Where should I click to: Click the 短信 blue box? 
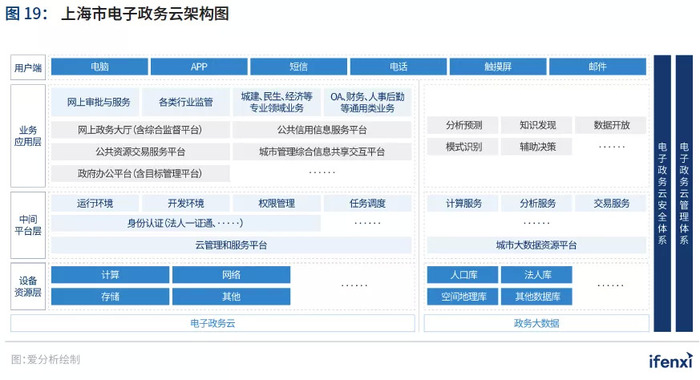point(299,67)
